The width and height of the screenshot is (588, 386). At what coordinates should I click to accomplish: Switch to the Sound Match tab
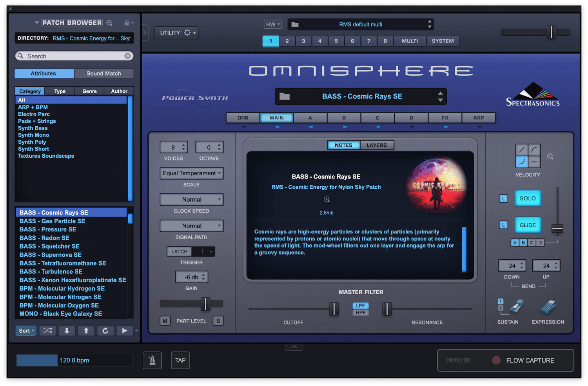point(104,73)
